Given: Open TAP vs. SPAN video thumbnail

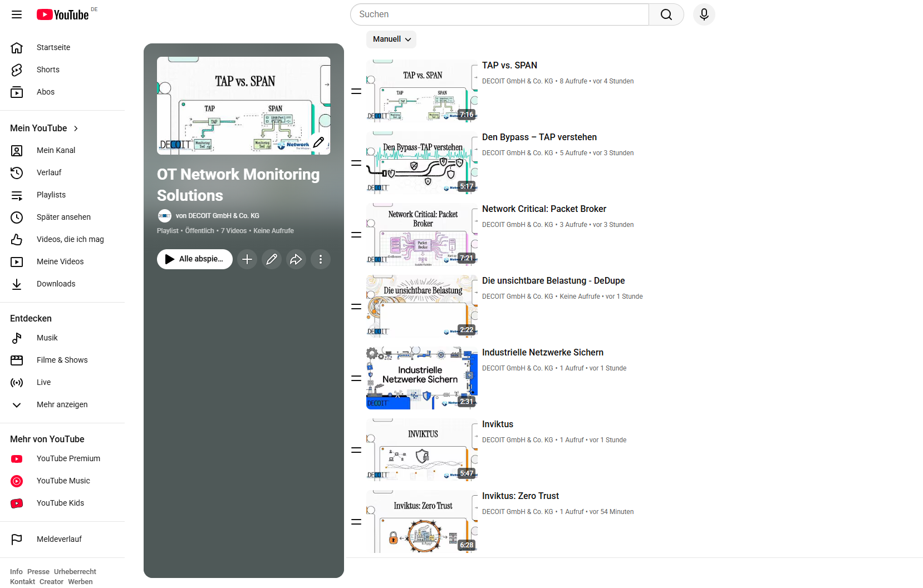Looking at the screenshot, I should click(x=422, y=91).
